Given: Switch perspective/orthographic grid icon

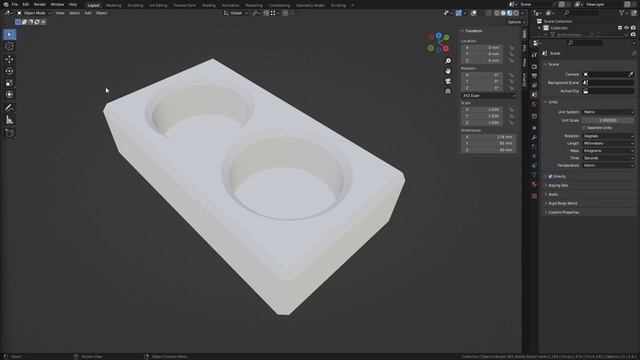Looking at the screenshot, I should pyautogui.click(x=448, y=91).
